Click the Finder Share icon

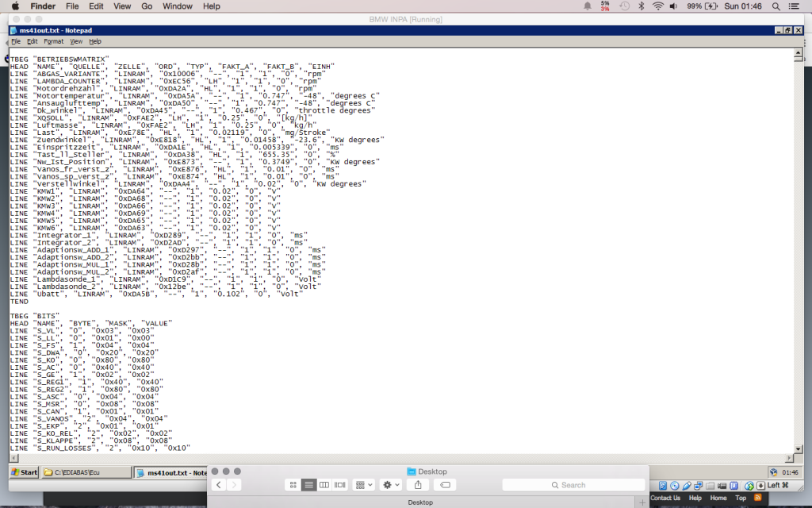click(x=418, y=484)
